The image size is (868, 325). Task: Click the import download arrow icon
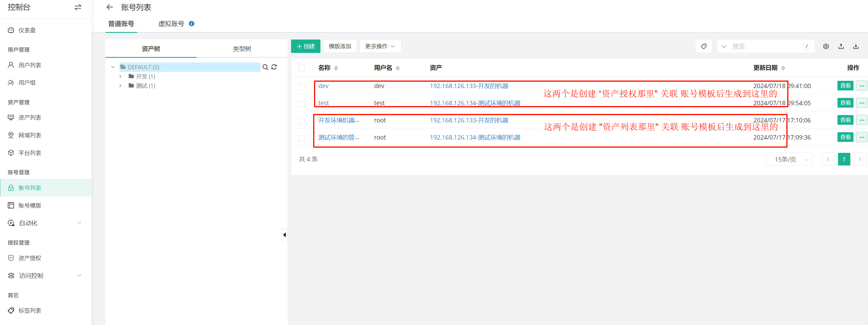(856, 46)
